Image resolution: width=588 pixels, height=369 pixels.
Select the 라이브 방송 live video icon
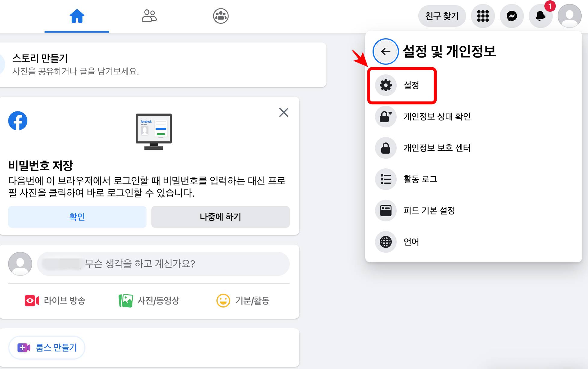[31, 300]
